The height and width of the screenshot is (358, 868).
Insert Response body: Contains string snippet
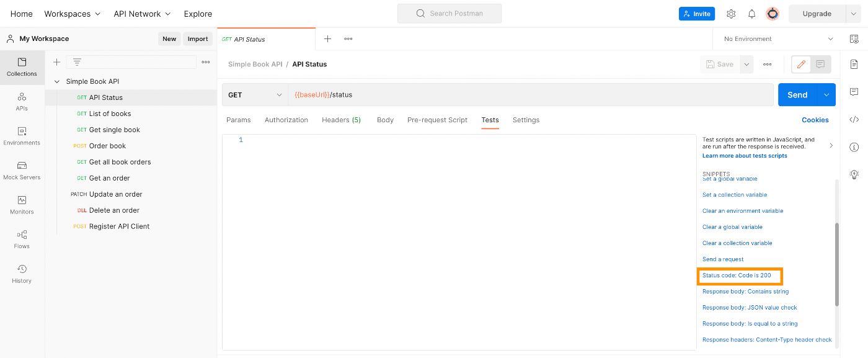point(745,291)
